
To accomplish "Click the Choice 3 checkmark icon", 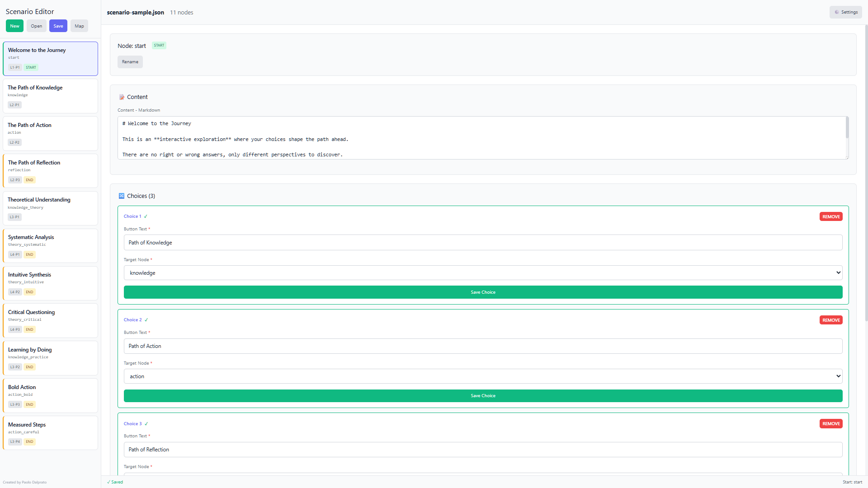I will click(x=146, y=424).
